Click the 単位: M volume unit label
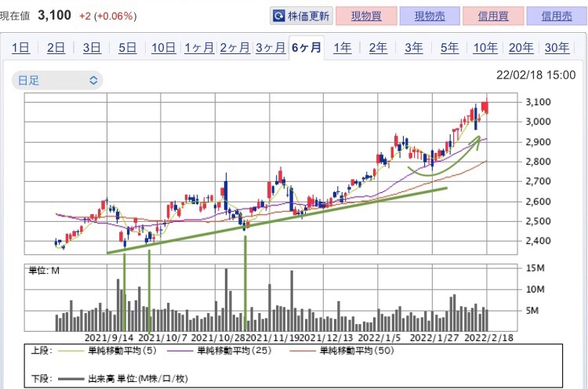588x389 pixels. point(44,271)
